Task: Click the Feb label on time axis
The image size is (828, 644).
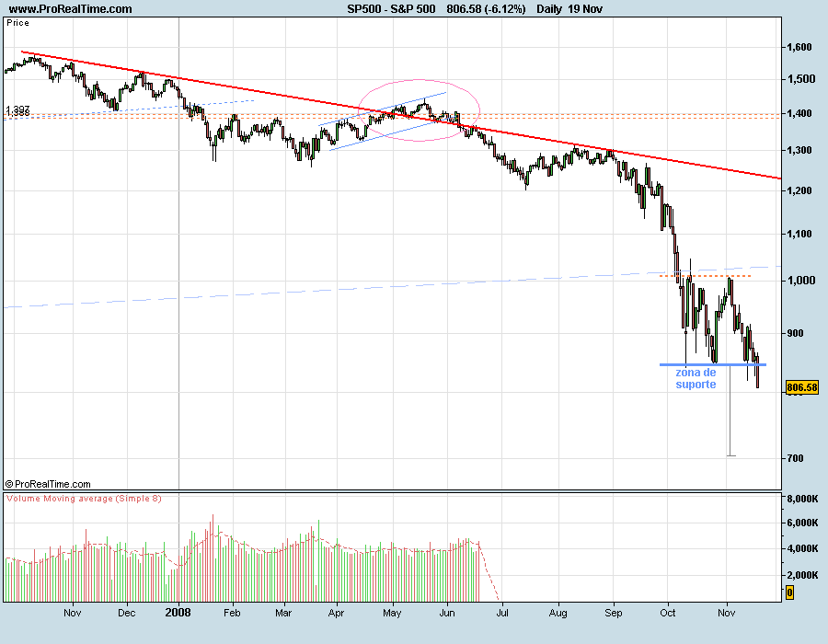Action: pos(232,613)
